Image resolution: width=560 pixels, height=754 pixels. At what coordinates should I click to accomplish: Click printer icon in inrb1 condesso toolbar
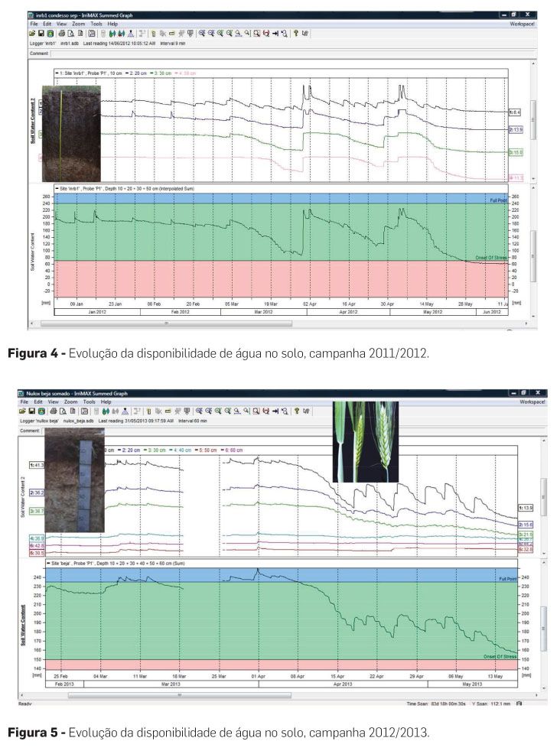pos(61,34)
